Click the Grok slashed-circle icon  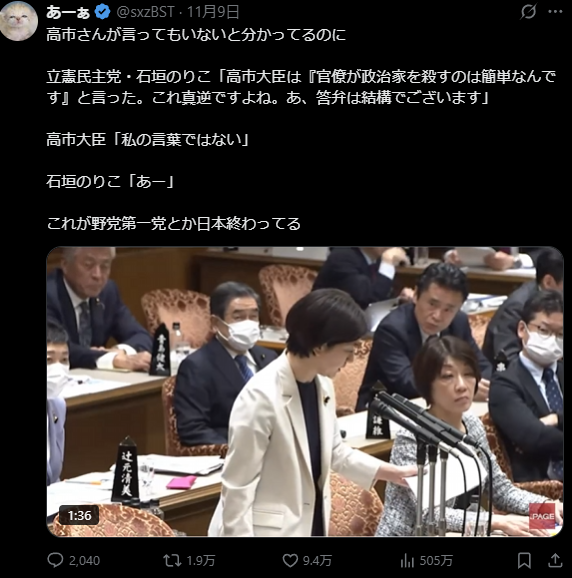point(528,12)
